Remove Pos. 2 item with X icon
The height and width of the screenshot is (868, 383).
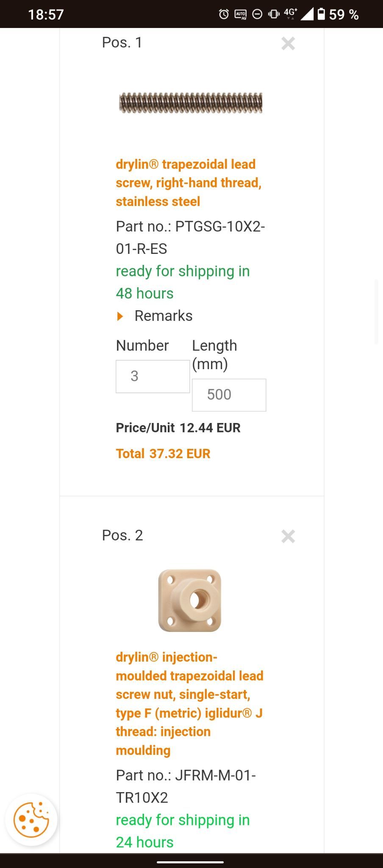pyautogui.click(x=288, y=536)
